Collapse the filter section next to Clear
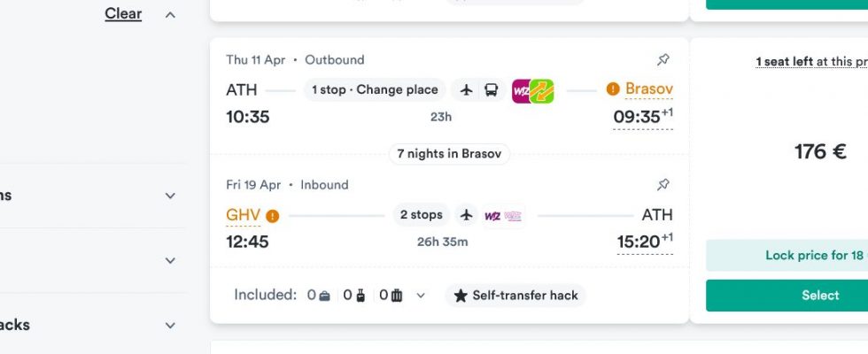Image resolution: width=868 pixels, height=354 pixels. [170, 15]
